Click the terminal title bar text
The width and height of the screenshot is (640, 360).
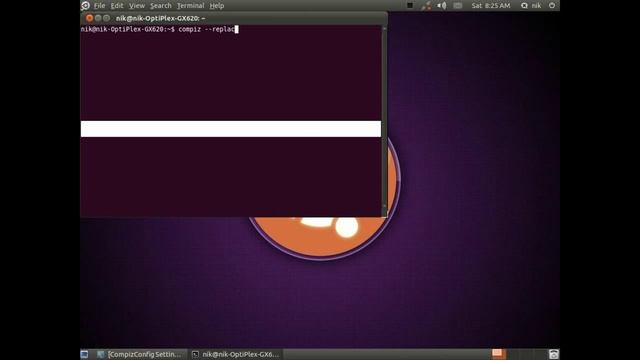coord(160,18)
